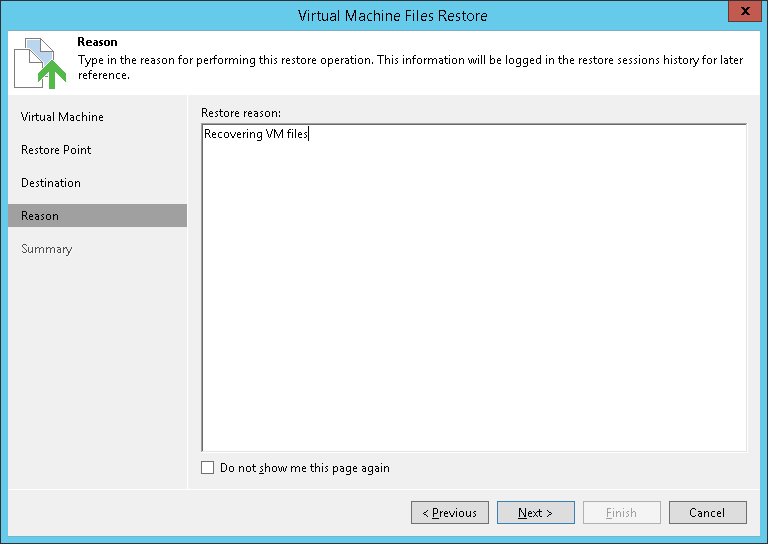Viewport: 768px width, 544px height.
Task: Click inside the Restore reason text box
Action: point(473,290)
